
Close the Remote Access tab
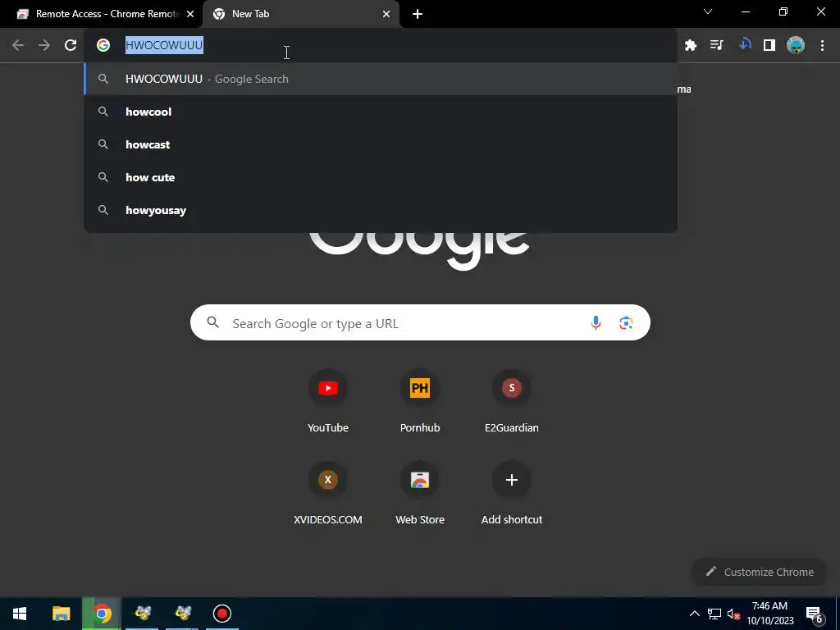pyautogui.click(x=190, y=14)
